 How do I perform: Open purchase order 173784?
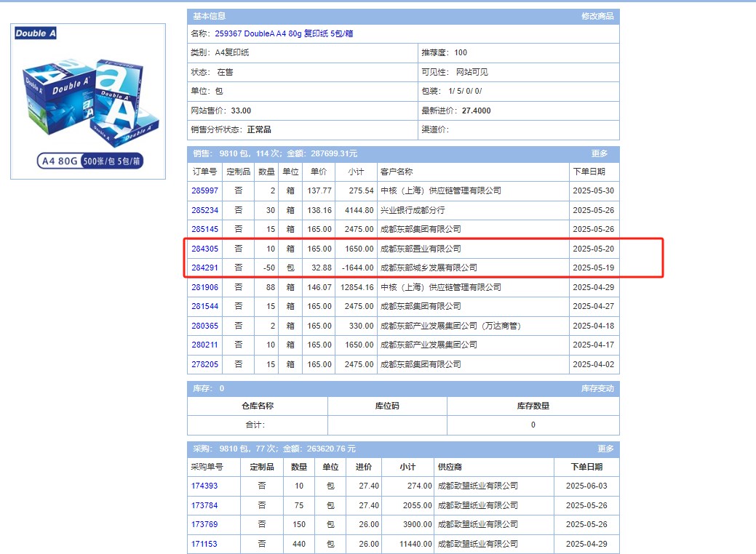(204, 505)
